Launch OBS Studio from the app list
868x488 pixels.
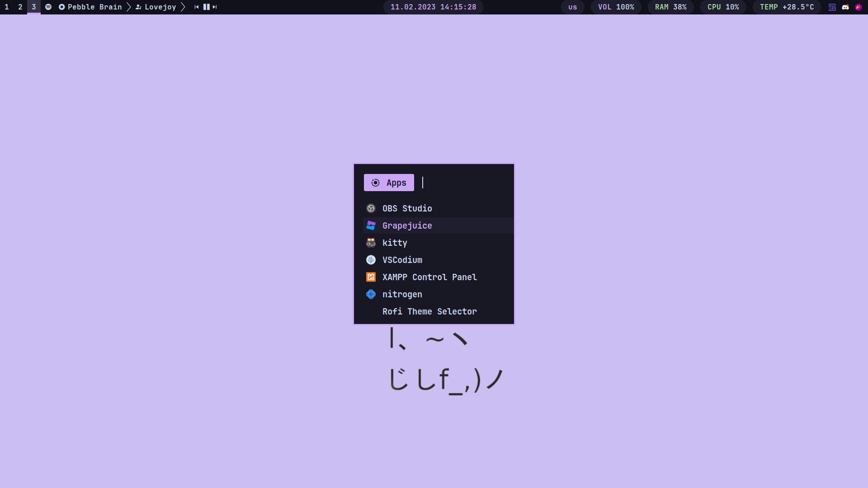point(407,208)
